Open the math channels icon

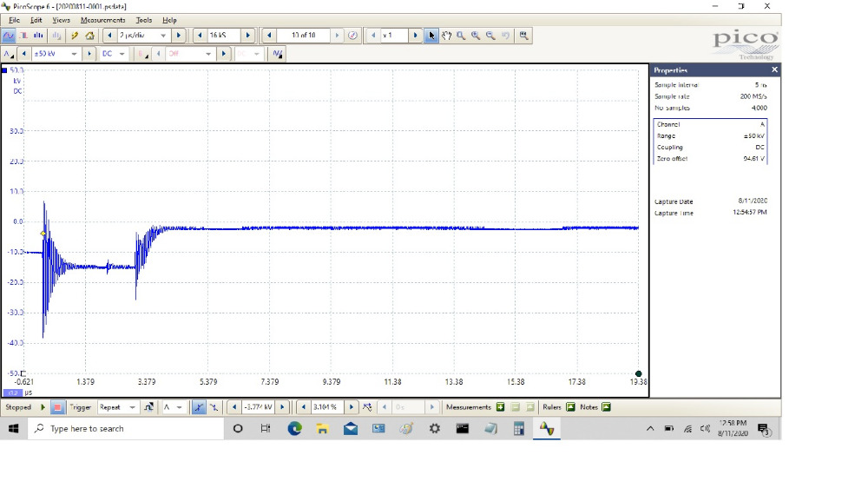pos(278,54)
